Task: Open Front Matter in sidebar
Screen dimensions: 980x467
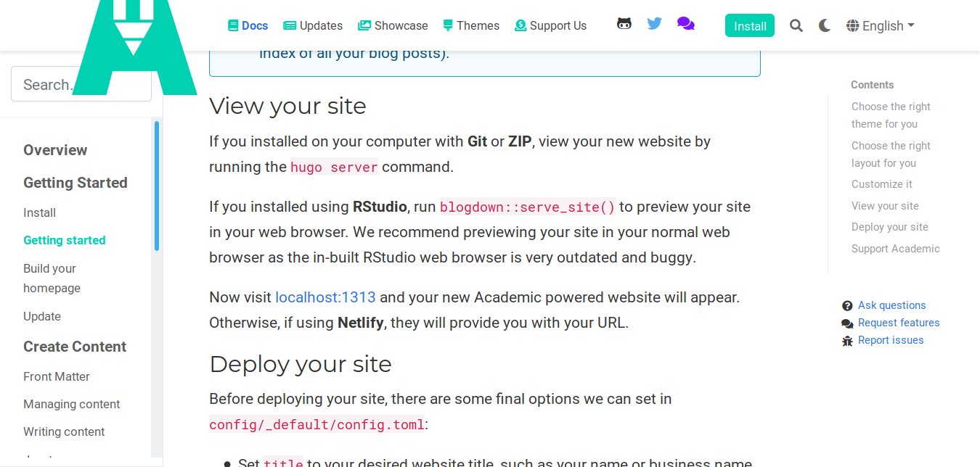Action: (x=57, y=376)
